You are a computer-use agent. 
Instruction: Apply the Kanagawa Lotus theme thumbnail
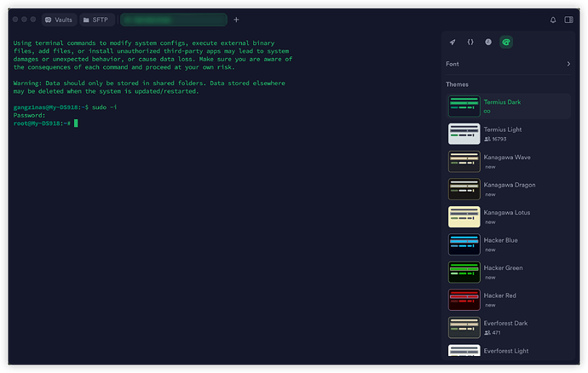pyautogui.click(x=464, y=216)
